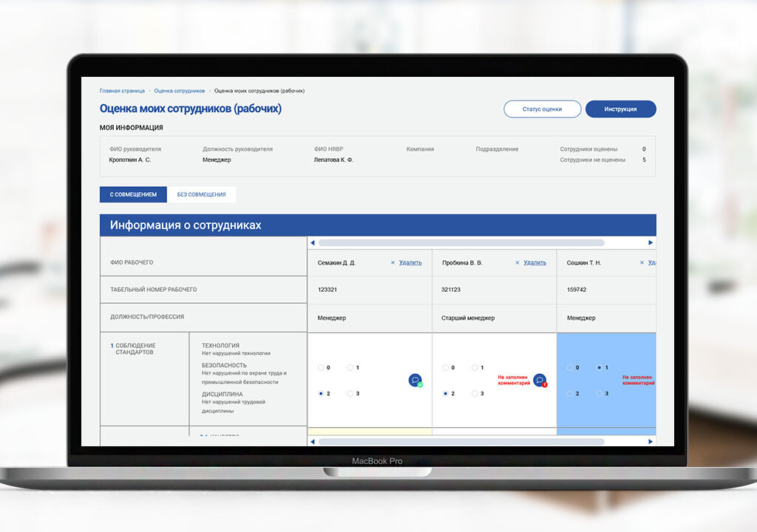Viewport: 757px width, 532px height.
Task: Select rating 3 for Семакин Д. Д.
Action: 350,393
